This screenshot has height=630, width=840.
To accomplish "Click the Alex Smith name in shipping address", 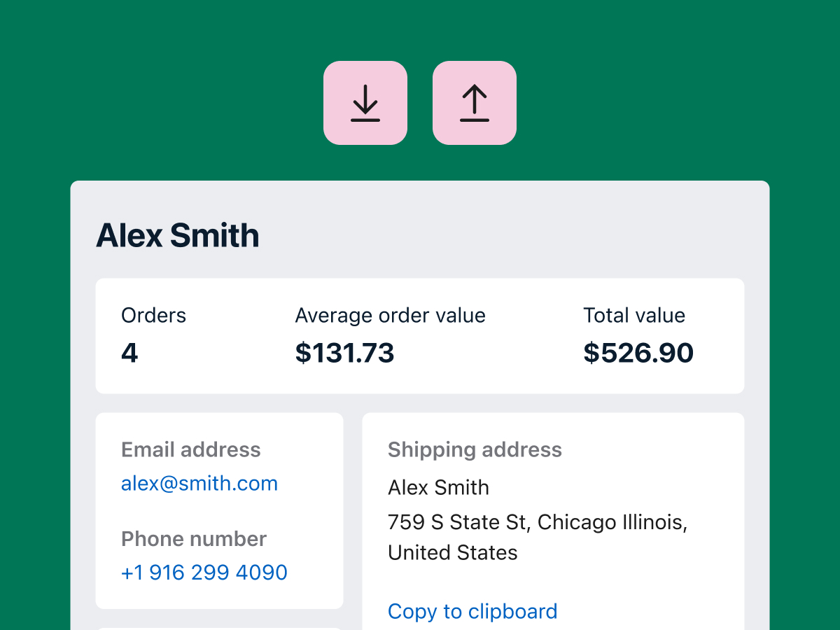I will (x=439, y=487).
